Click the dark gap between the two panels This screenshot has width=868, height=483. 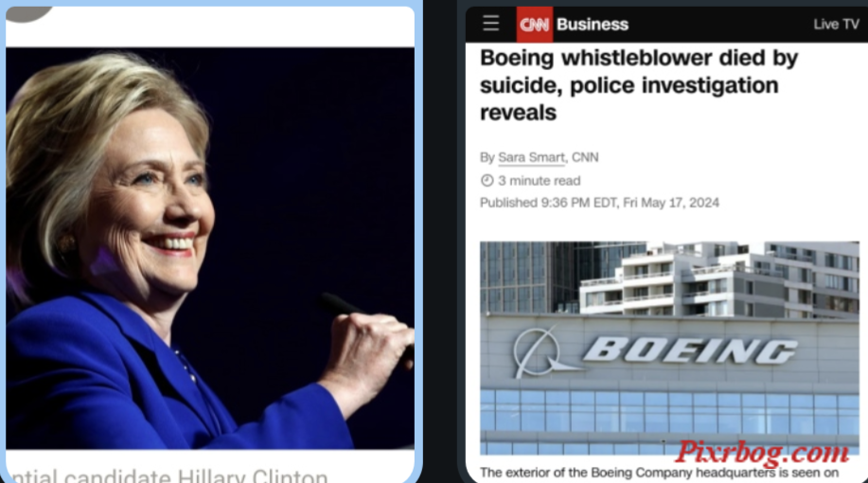pos(441,241)
